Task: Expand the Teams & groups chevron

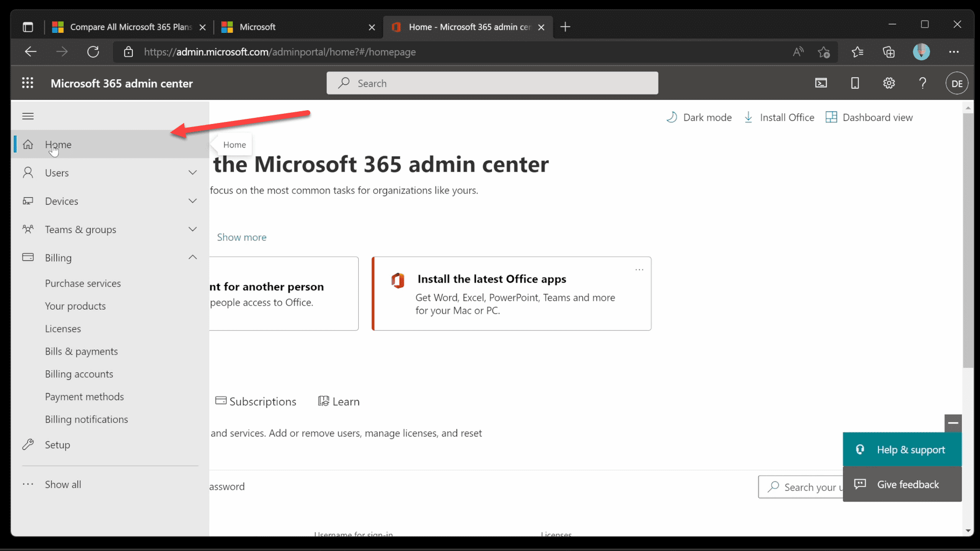Action: (x=192, y=229)
